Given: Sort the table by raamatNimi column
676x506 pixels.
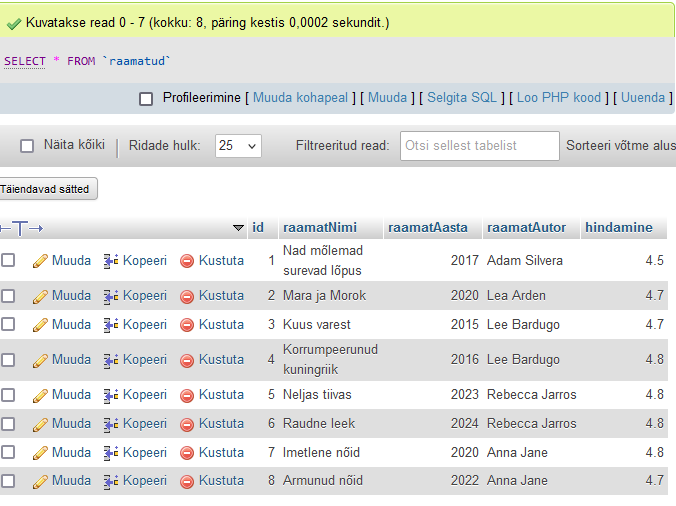Looking at the screenshot, I should 319,228.
